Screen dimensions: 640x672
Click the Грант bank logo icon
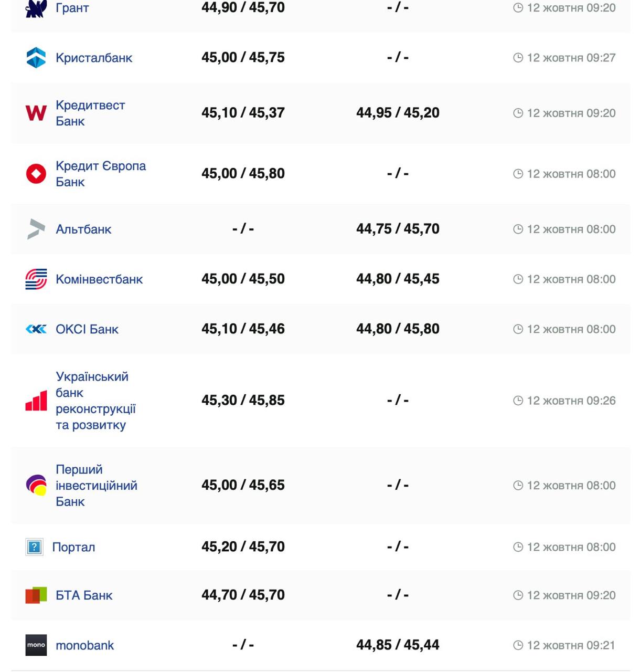click(x=36, y=8)
